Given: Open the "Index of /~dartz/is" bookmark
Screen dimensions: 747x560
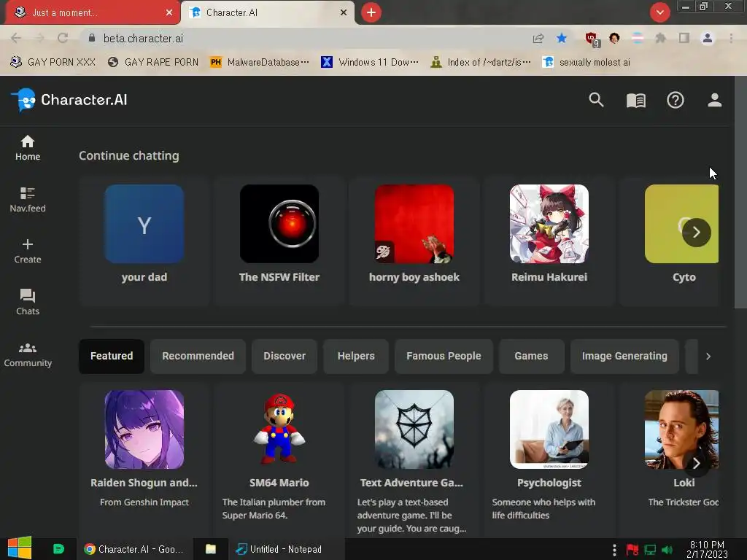Looking at the screenshot, I should (x=480, y=62).
